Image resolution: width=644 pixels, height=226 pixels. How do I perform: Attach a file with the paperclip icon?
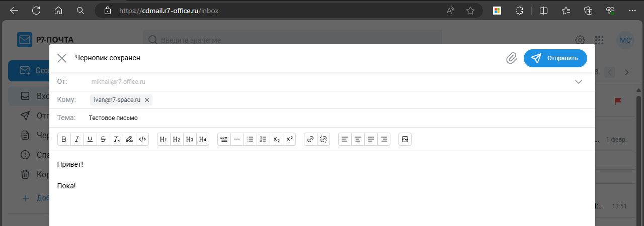(511, 58)
